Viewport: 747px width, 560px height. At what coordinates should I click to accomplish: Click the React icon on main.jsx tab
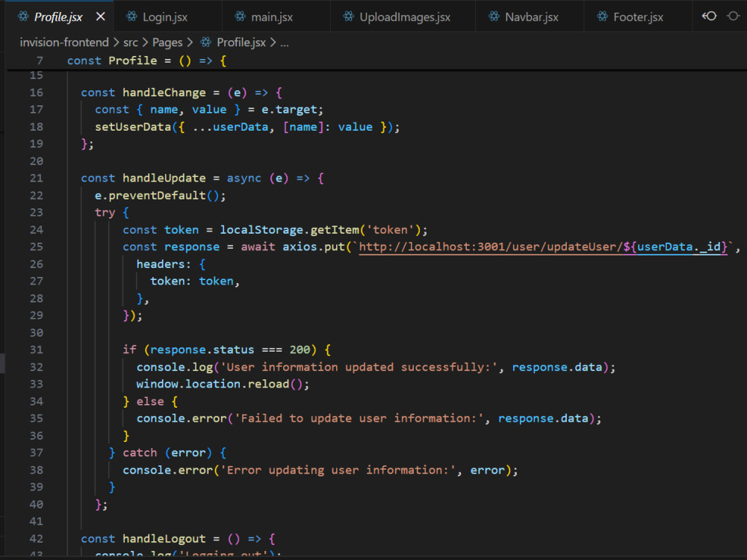[240, 16]
